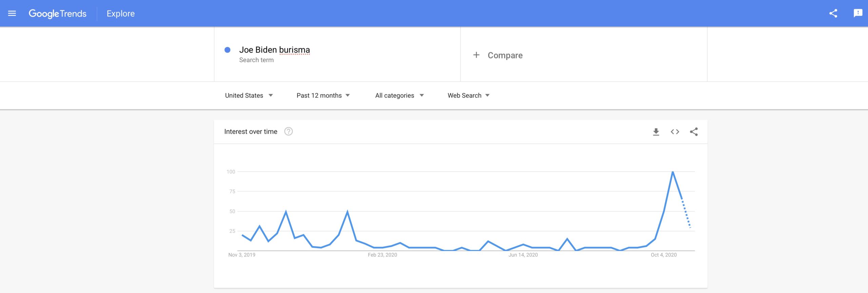Open the help icon beside Interest over time
The width and height of the screenshot is (868, 293).
289,132
